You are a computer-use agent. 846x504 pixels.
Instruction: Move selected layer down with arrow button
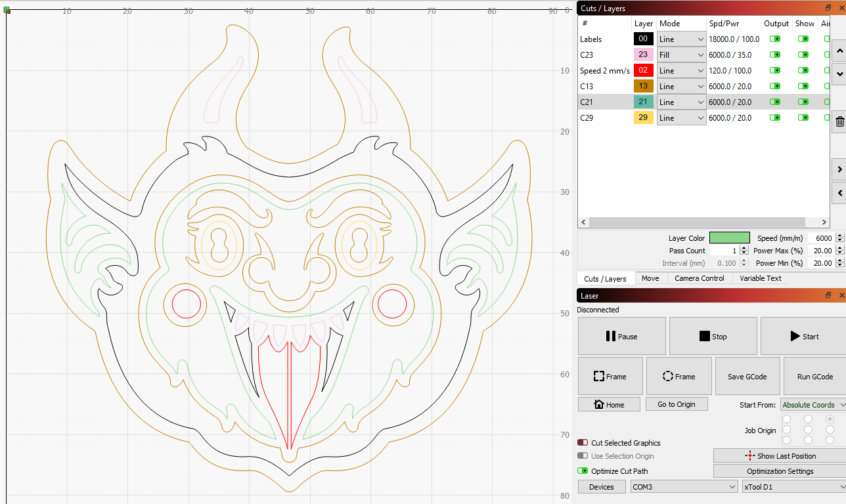click(x=839, y=73)
